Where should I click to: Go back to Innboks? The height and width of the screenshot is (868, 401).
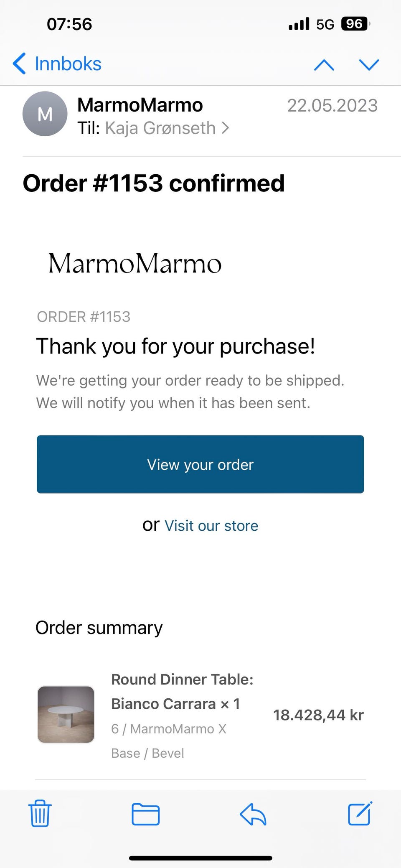point(68,64)
